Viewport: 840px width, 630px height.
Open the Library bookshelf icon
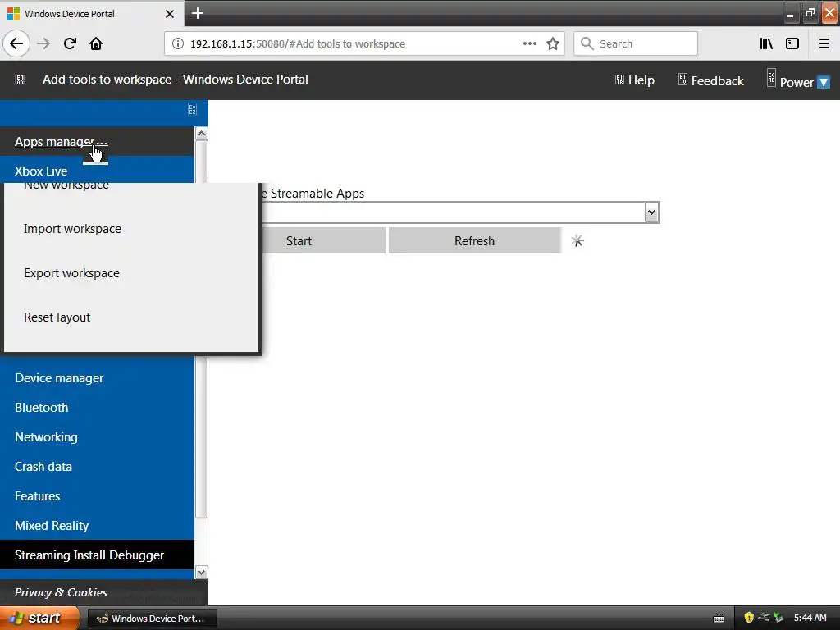pyautogui.click(x=766, y=44)
